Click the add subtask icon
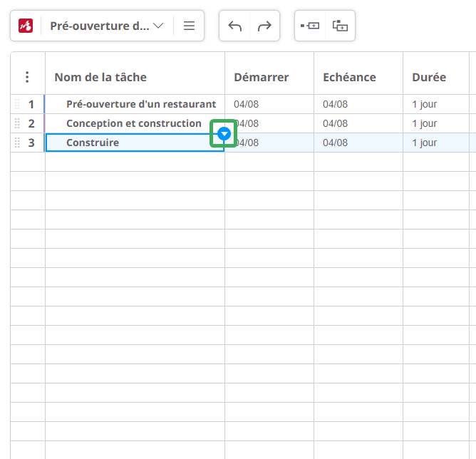Screen dimensions: 476x459 (x=340, y=26)
